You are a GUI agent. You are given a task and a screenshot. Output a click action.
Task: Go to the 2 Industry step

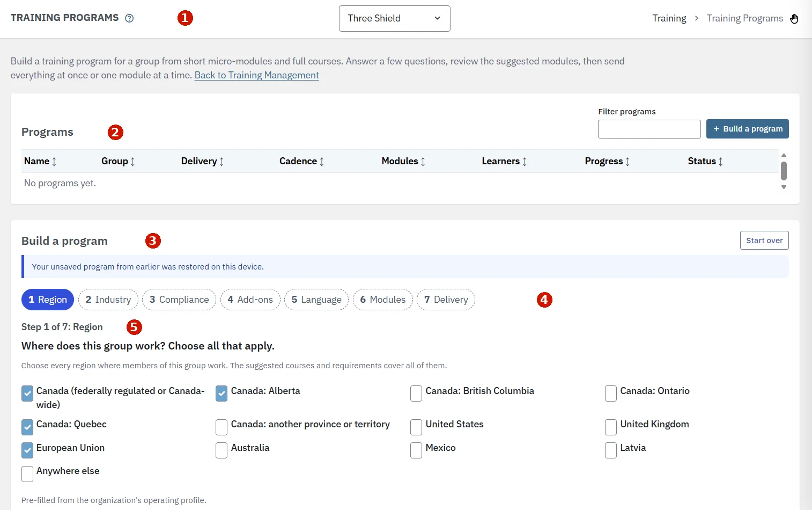pos(108,300)
